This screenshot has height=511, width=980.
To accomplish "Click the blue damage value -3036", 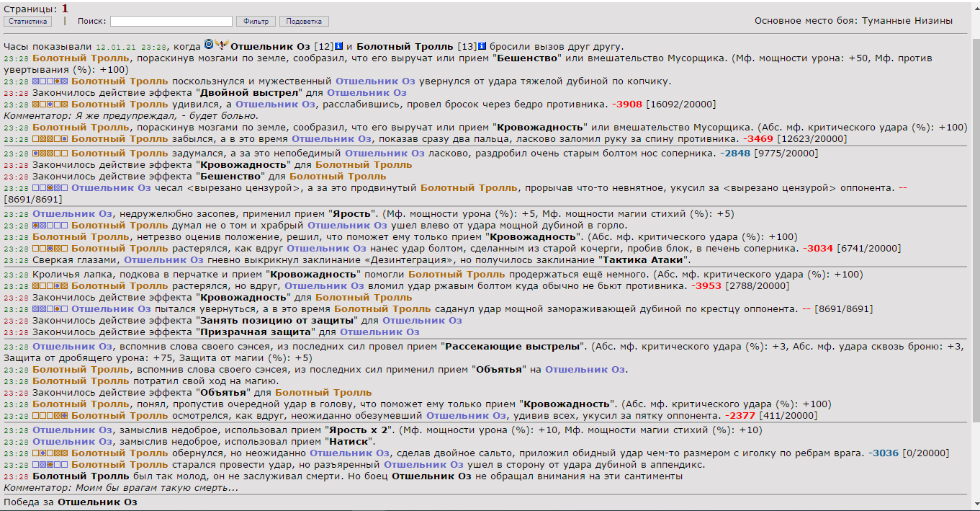I will pyautogui.click(x=884, y=453).
